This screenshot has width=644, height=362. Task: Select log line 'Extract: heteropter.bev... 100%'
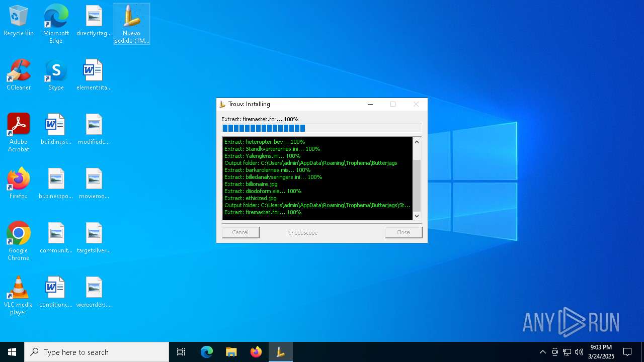pos(265,142)
